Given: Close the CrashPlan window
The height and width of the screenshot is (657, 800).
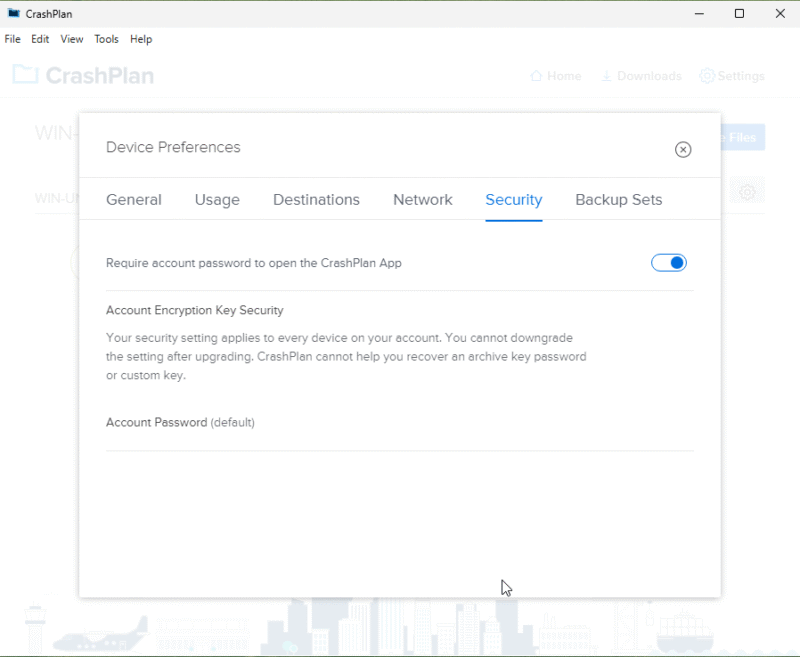Looking at the screenshot, I should (780, 14).
